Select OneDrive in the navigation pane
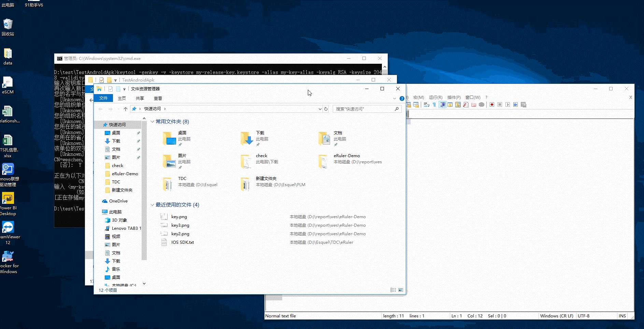Screen dimensions: 644x329 click(118, 201)
